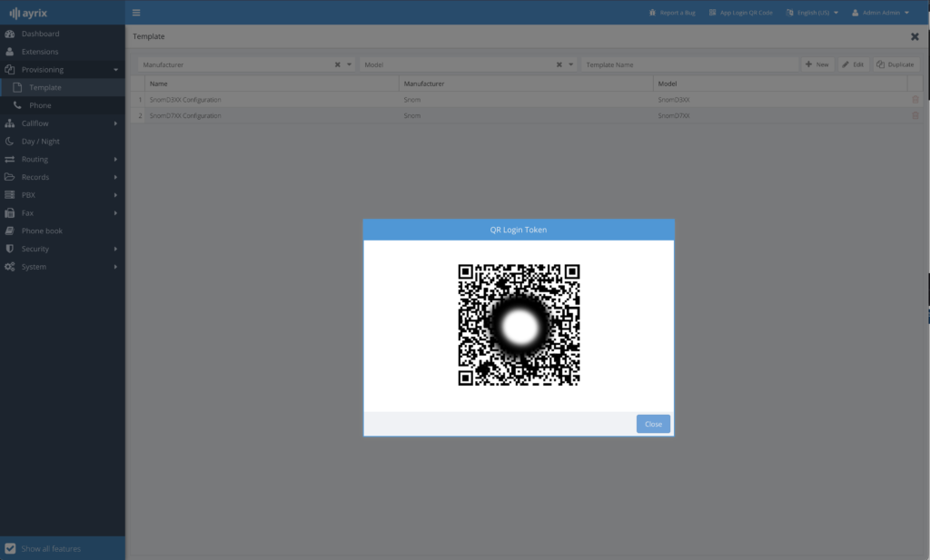Click the Day / Night moon icon
Screen dimensions: 930x560
(x=9, y=141)
